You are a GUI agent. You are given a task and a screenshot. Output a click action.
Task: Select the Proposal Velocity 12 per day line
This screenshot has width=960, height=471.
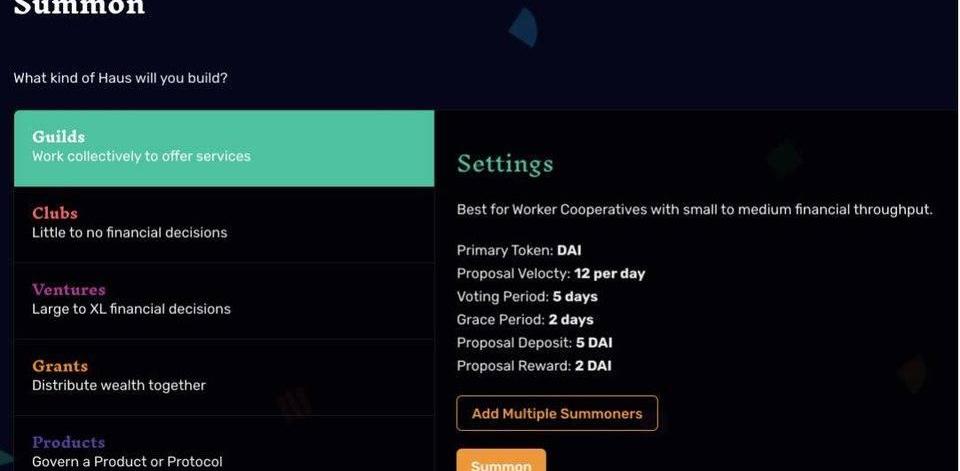coord(551,273)
